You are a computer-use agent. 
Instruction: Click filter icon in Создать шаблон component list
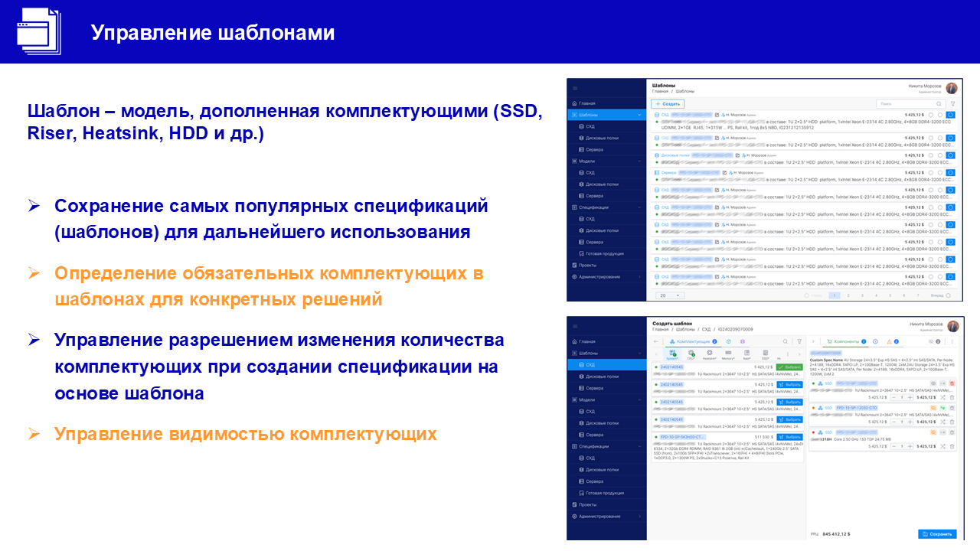[799, 341]
